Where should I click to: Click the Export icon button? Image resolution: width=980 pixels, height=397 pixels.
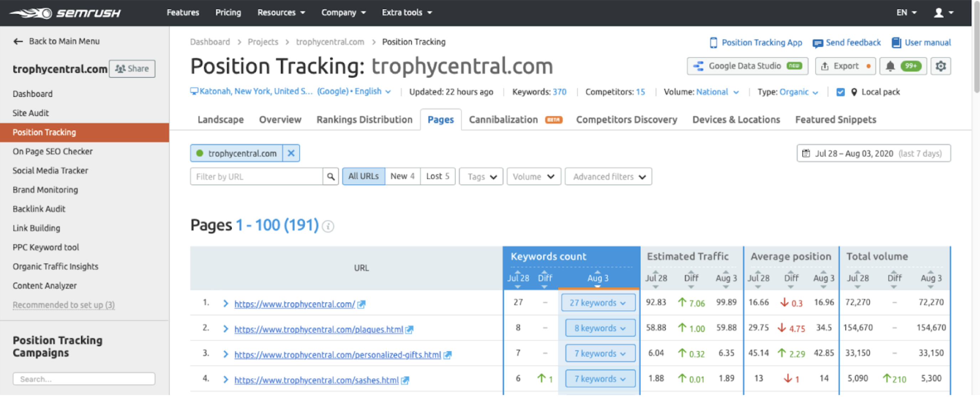(844, 67)
